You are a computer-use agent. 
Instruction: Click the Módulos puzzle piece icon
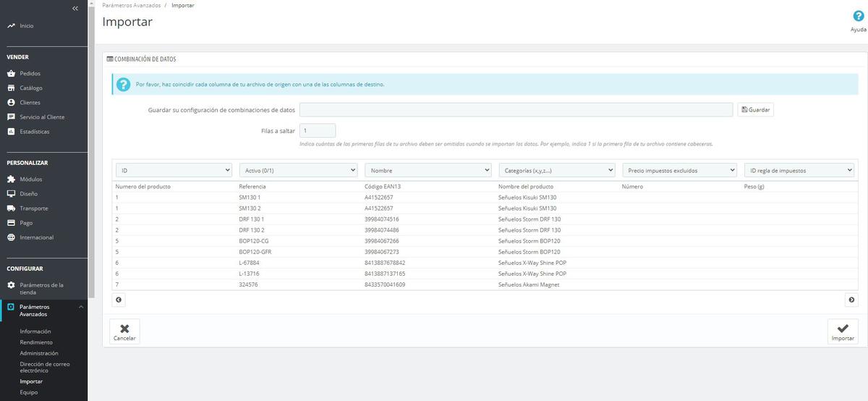[x=11, y=179]
